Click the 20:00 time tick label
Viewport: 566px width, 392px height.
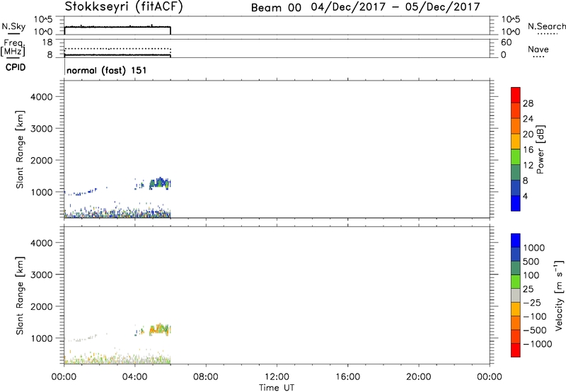tap(418, 377)
